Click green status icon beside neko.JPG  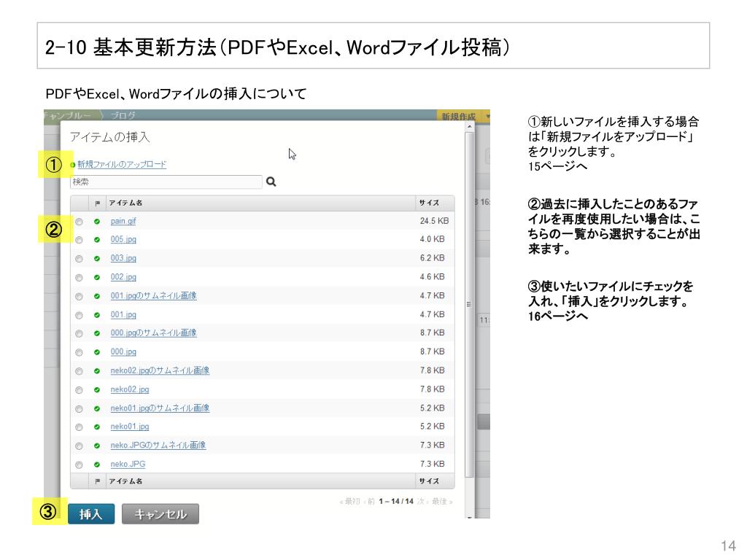click(x=97, y=464)
